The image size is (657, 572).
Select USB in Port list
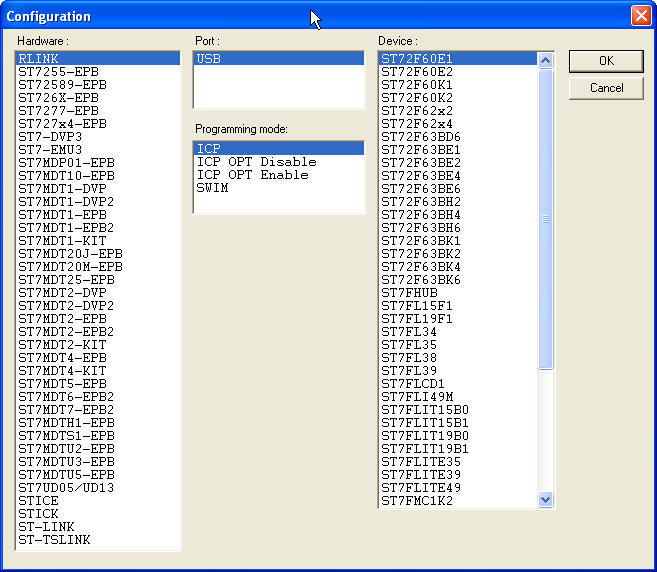[x=279, y=59]
